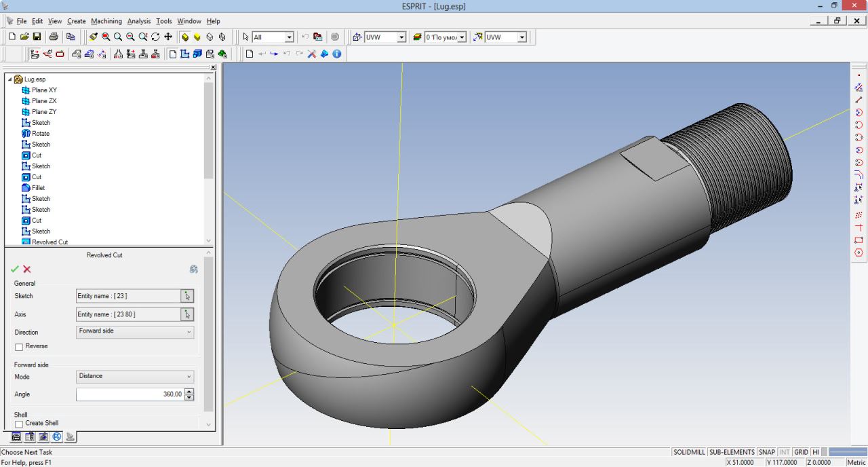Open a file with the folder icon
The width and height of the screenshot is (868, 467).
[24, 37]
